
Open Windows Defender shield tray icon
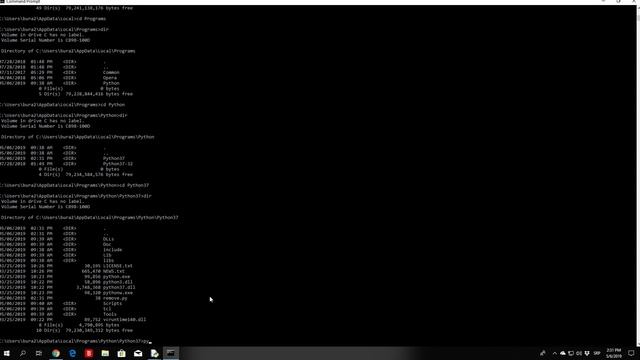[587, 353]
